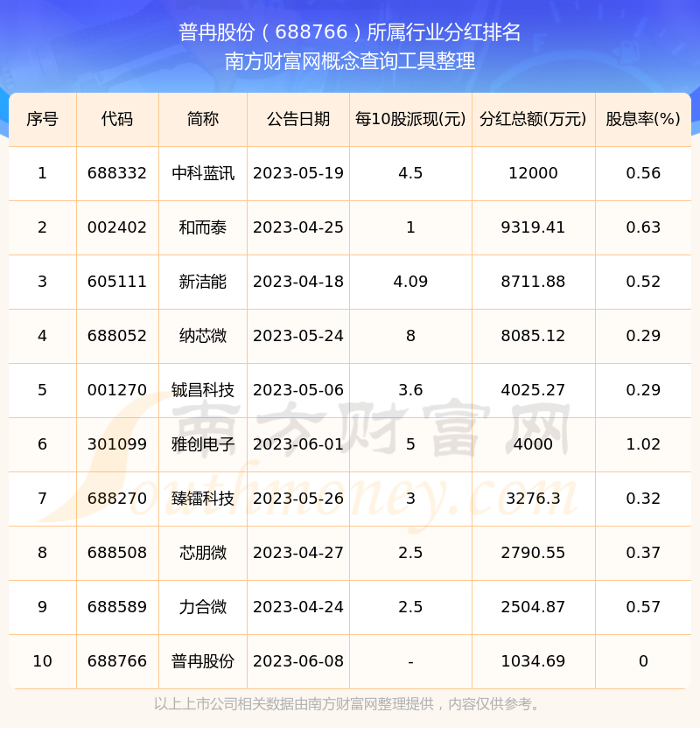Click the 股息率(%) column header
This screenshot has height=747, width=700.
pos(643,119)
